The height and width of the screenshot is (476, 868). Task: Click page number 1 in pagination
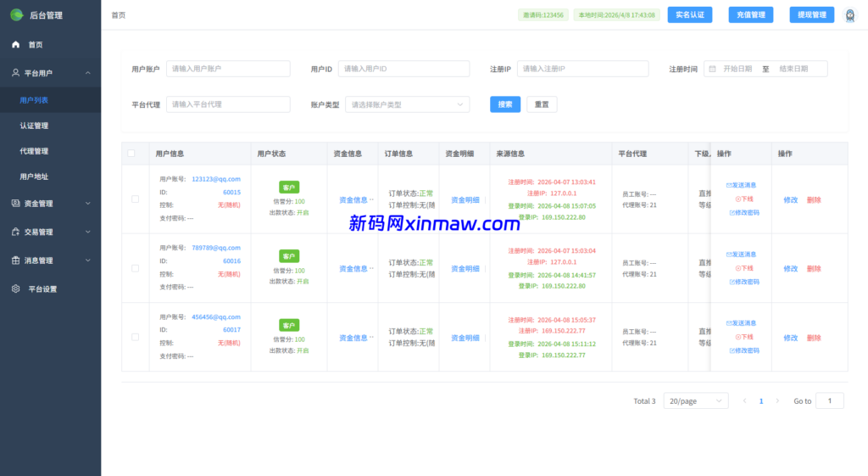coord(761,401)
